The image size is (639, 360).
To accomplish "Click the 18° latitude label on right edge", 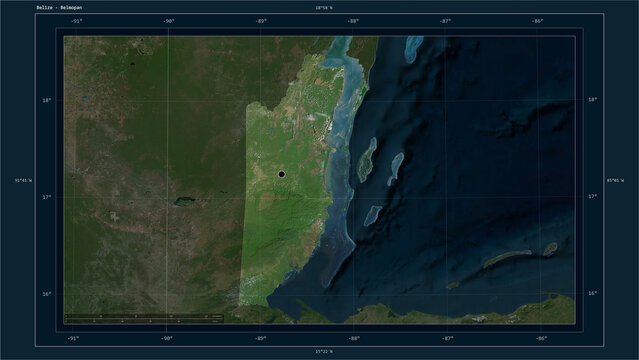I will pos(593,99).
